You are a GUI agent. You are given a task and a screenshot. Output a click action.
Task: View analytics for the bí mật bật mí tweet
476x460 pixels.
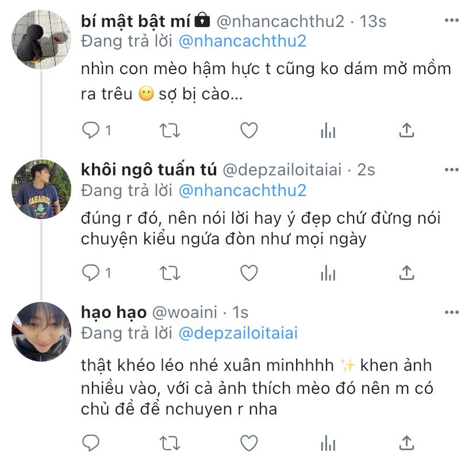tap(328, 131)
